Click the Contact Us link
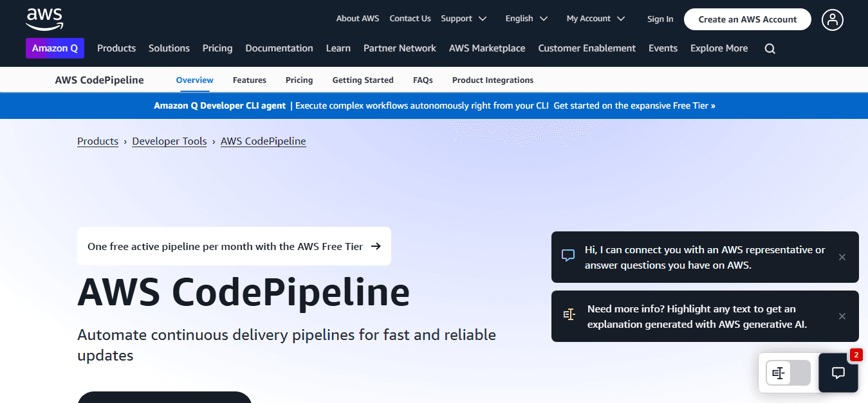The height and width of the screenshot is (403, 868). (411, 19)
